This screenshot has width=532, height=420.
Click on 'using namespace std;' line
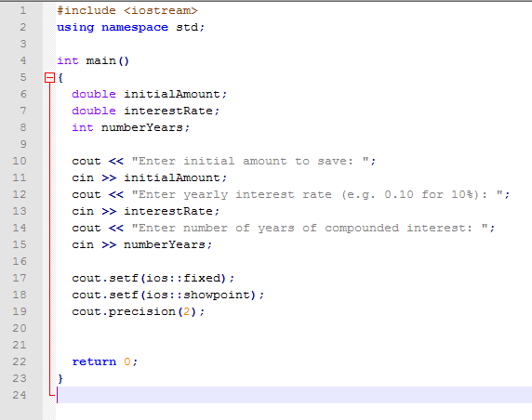pos(130,27)
